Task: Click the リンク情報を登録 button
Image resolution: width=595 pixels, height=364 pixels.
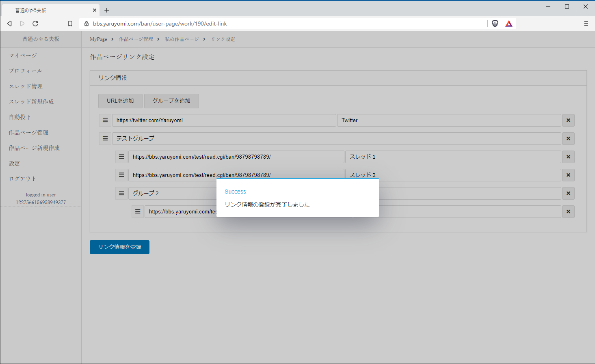Action: [119, 247]
